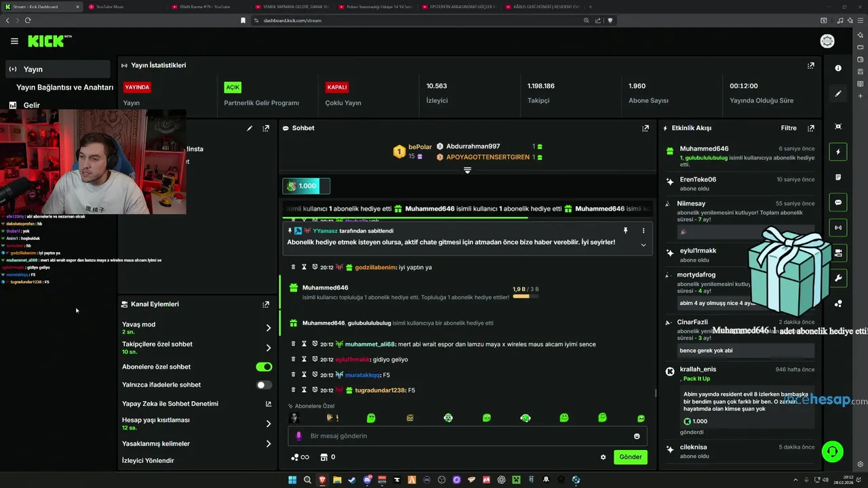Viewport: 868px width, 488px height.
Task: Open Yayın Bağlantısı ve Anahtarı page
Action: tap(64, 87)
